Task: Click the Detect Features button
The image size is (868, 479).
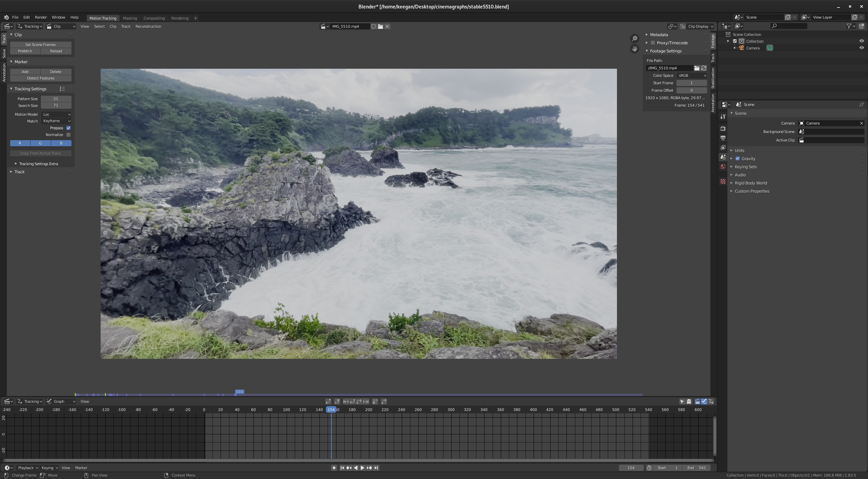Action: [41, 78]
